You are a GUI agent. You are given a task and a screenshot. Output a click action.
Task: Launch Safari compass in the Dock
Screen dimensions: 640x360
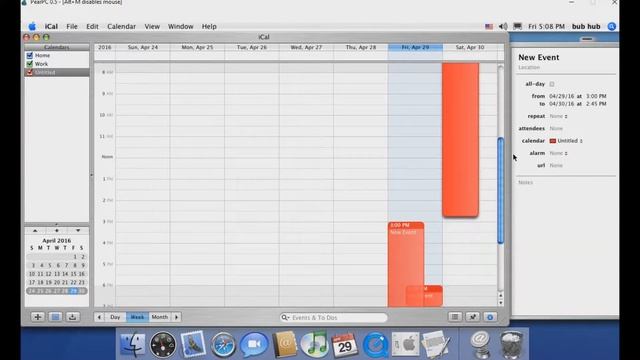(x=223, y=345)
